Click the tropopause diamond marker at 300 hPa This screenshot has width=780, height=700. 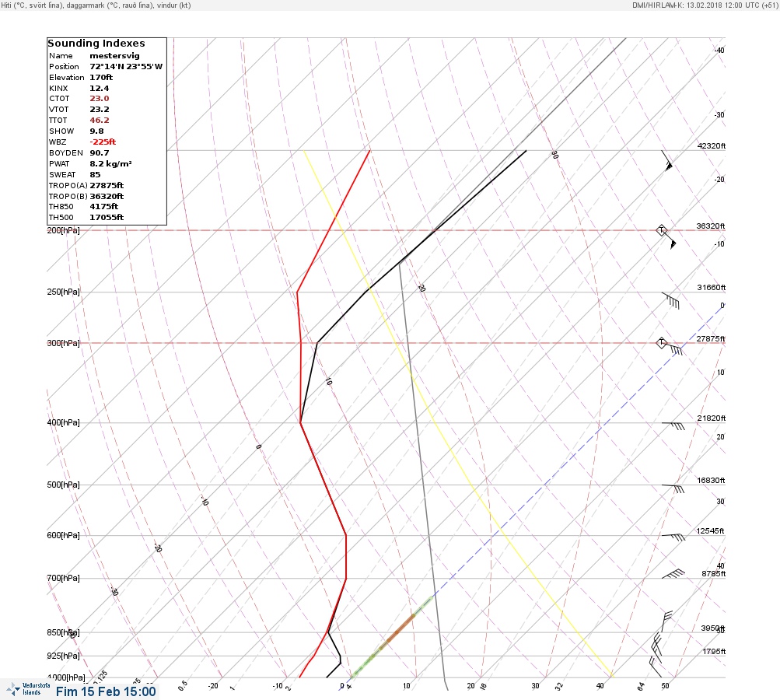click(x=661, y=343)
